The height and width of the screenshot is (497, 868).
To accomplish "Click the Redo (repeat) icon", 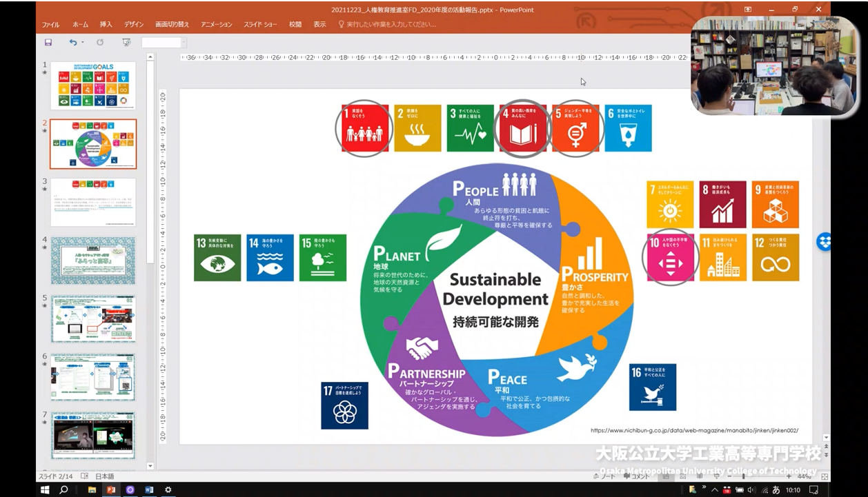I will pos(100,42).
